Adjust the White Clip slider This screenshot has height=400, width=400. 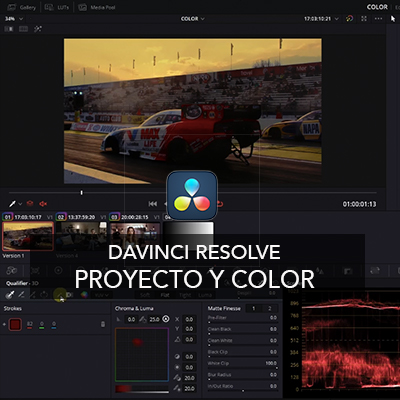click(x=242, y=368)
